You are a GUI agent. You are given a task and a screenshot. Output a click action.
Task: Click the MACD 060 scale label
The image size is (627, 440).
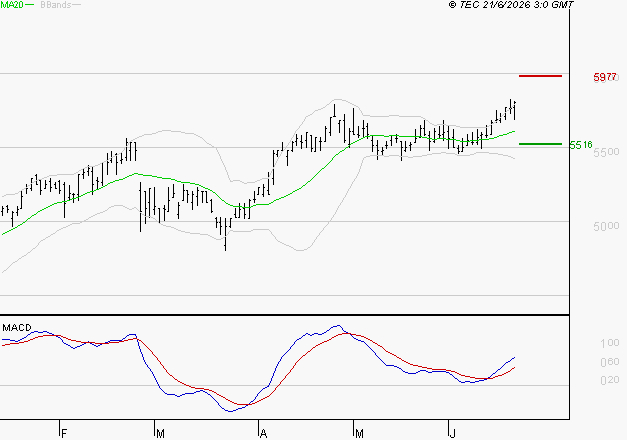[610, 362]
